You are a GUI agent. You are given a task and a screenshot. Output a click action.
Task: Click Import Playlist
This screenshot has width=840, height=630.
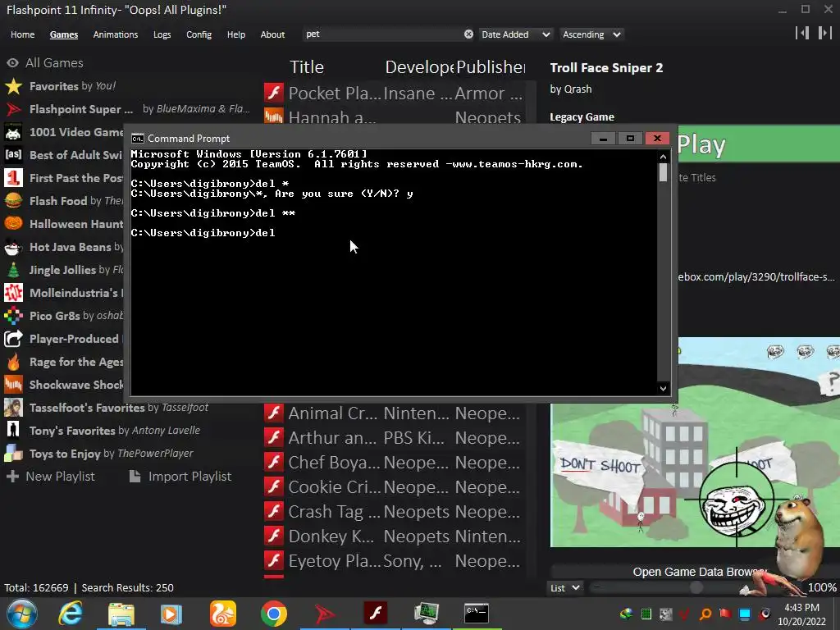point(180,477)
